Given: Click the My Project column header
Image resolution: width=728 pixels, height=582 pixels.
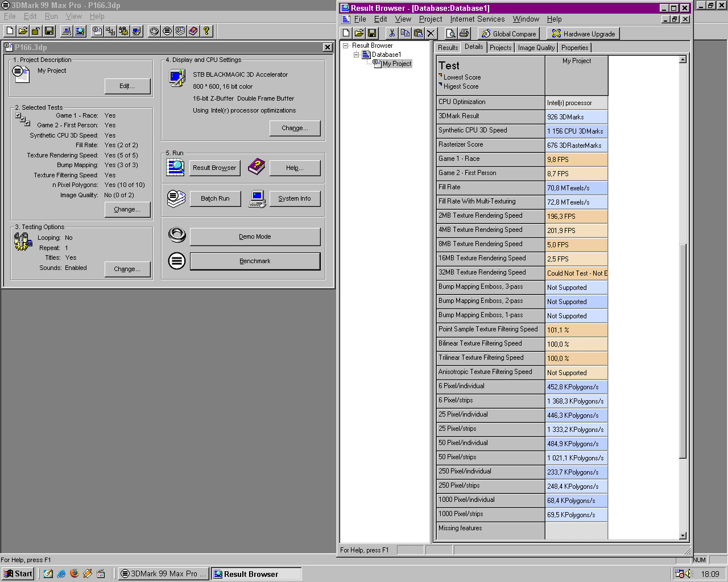Looking at the screenshot, I should point(577,75).
